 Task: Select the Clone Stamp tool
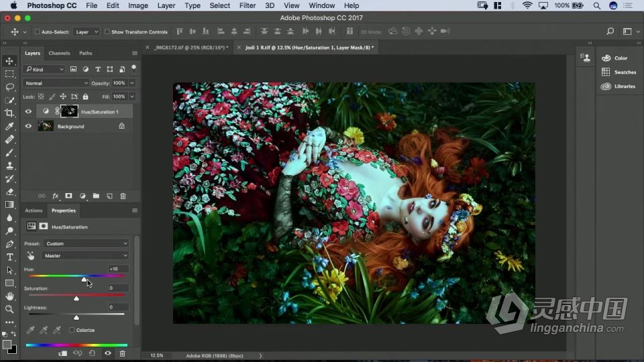pos(9,166)
